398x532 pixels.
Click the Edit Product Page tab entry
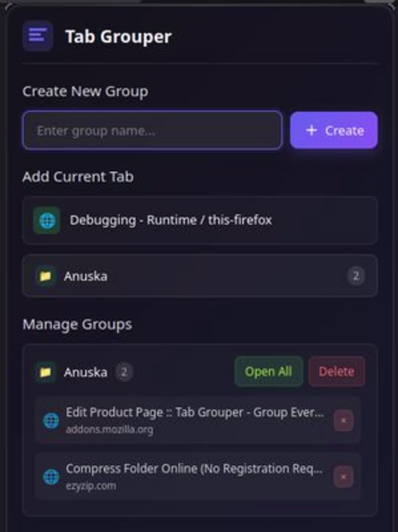click(x=195, y=419)
